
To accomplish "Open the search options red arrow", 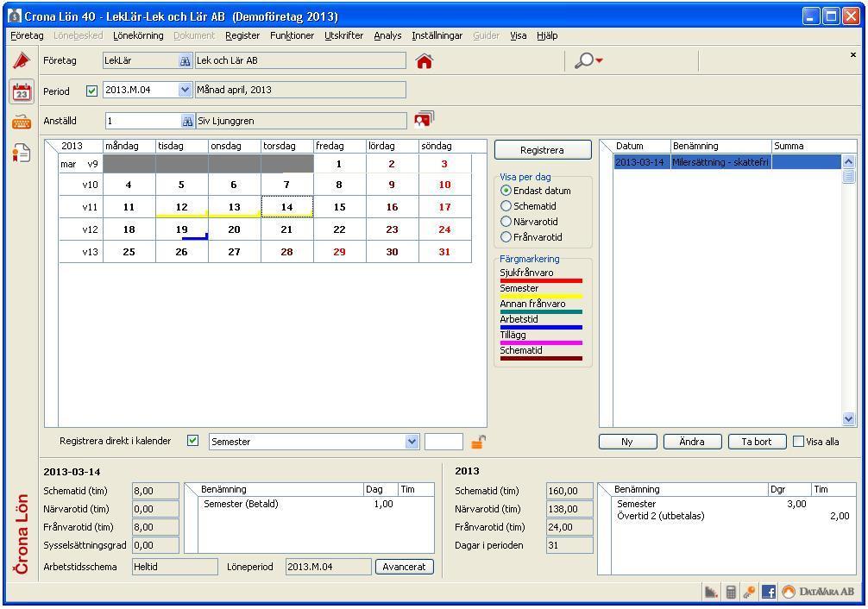I will pos(599,60).
